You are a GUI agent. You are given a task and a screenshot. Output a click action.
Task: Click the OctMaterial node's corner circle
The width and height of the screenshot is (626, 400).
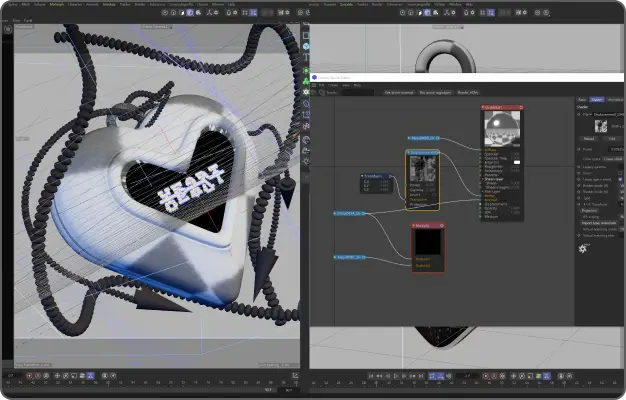point(521,107)
